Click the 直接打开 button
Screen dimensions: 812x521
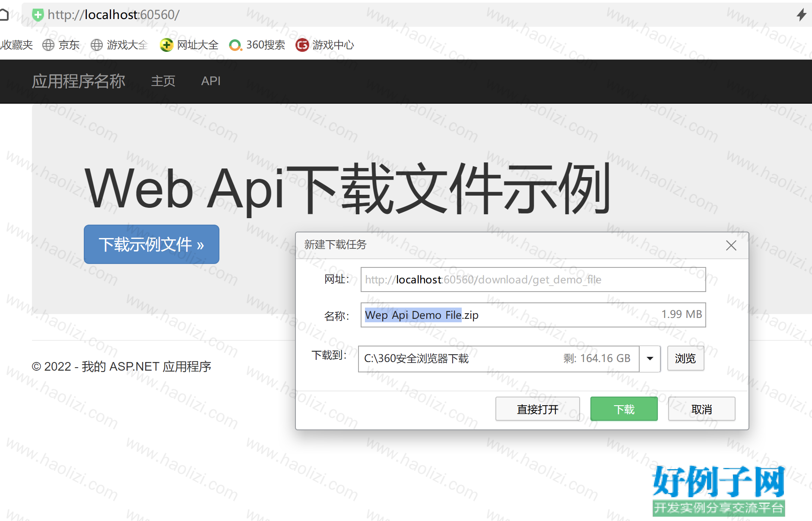[537, 409]
